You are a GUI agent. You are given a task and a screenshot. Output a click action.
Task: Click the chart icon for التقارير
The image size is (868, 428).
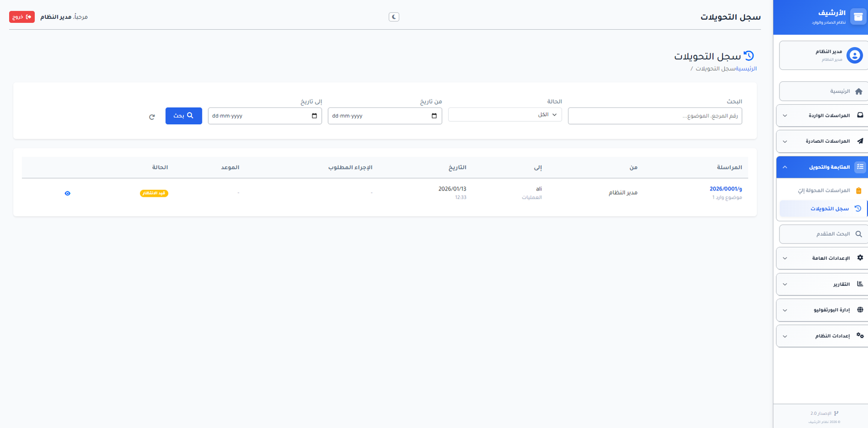click(860, 284)
